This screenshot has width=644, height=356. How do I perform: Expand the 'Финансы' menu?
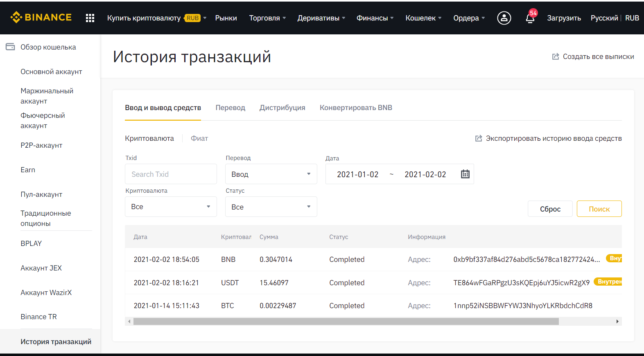tap(375, 18)
